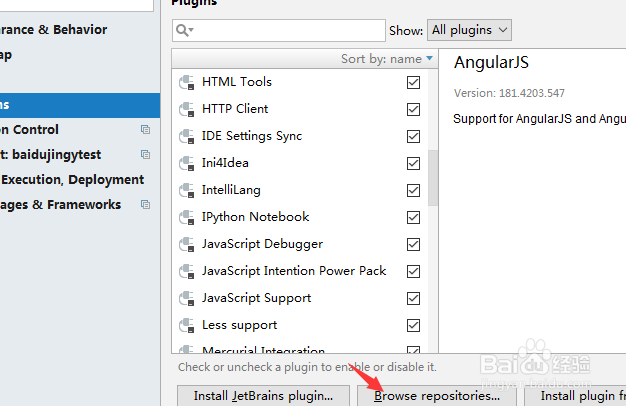
Task: Select JavaScript Intention Power Pack entry
Action: 294,271
